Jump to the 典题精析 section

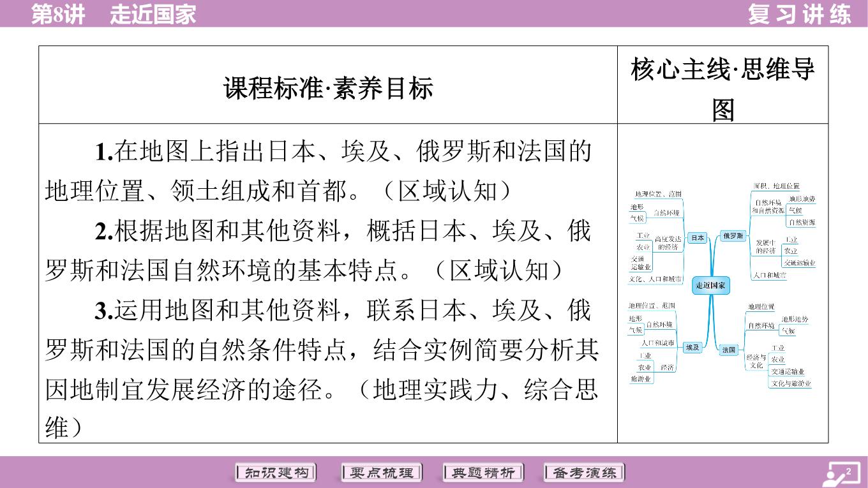tap(483, 473)
